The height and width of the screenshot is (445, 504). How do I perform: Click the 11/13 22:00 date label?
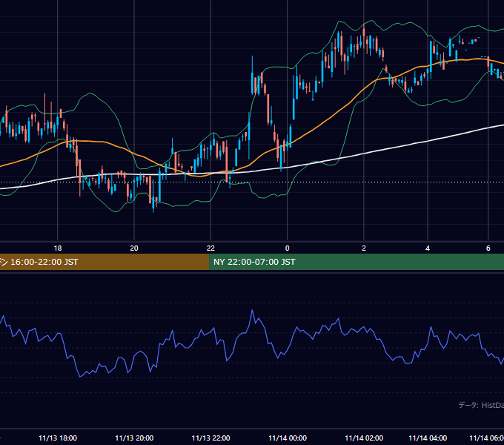(x=210, y=438)
